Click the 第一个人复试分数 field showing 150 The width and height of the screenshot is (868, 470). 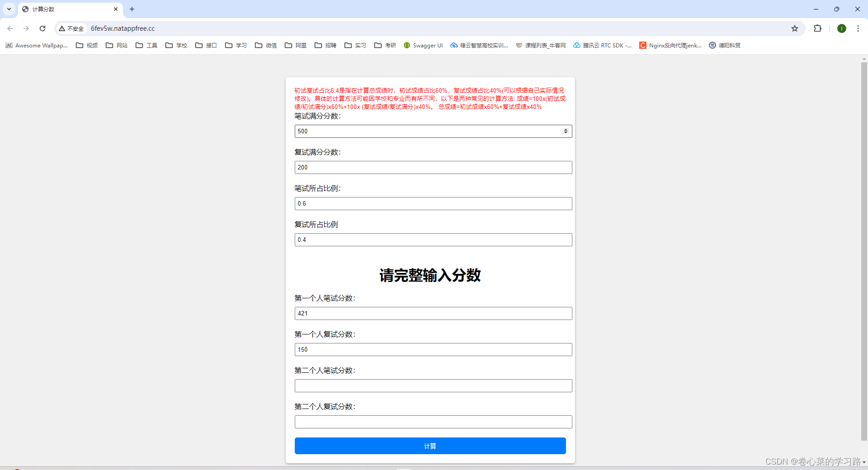(433, 349)
